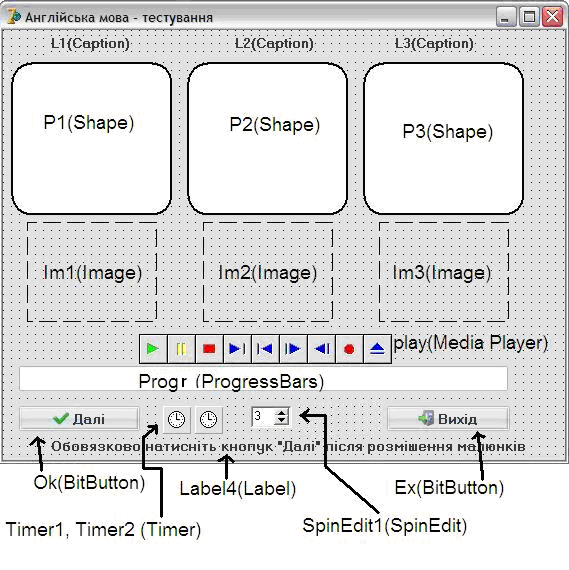Select the Im1 image placeholder
This screenshot has height=570, width=569.
tap(92, 272)
